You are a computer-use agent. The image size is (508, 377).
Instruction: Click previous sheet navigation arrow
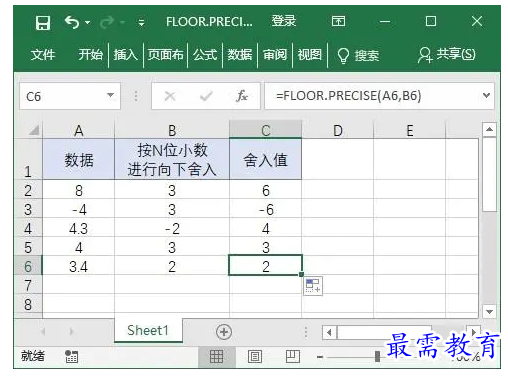43,331
